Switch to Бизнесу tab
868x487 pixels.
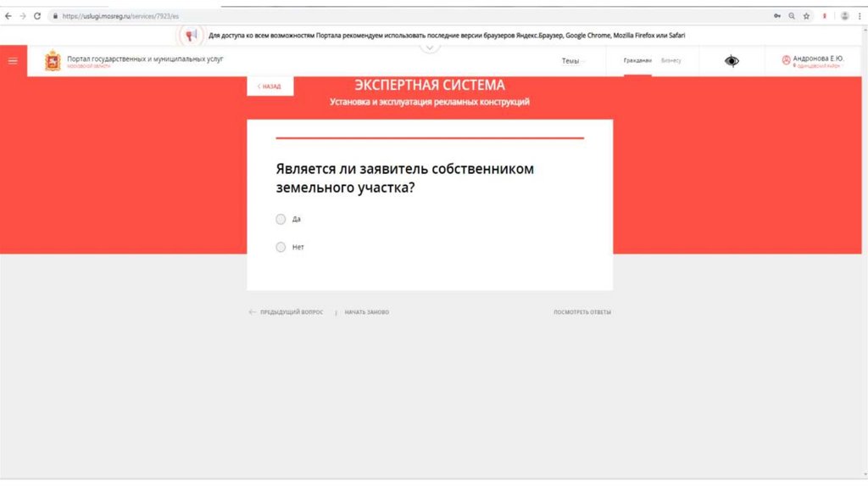pos(671,60)
